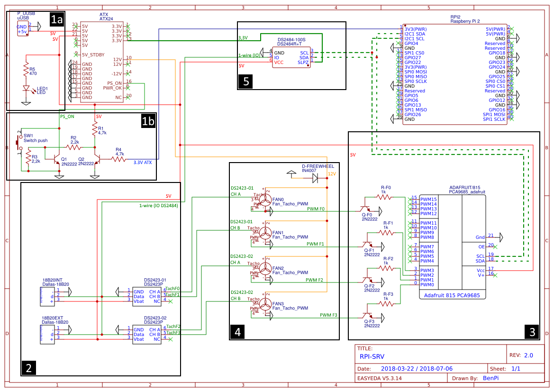This screenshot has width=554, height=392.
Task: Click the FAN0 fan symbol
Action: point(264,200)
